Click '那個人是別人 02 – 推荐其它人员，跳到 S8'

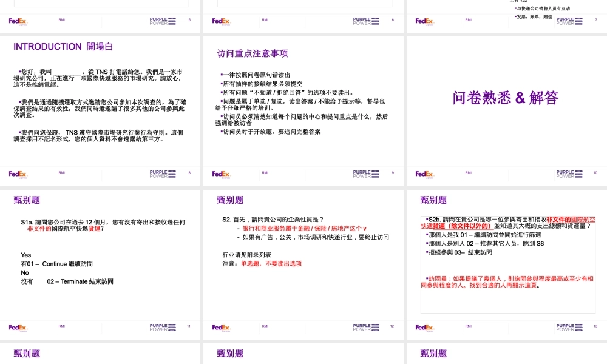point(486,244)
